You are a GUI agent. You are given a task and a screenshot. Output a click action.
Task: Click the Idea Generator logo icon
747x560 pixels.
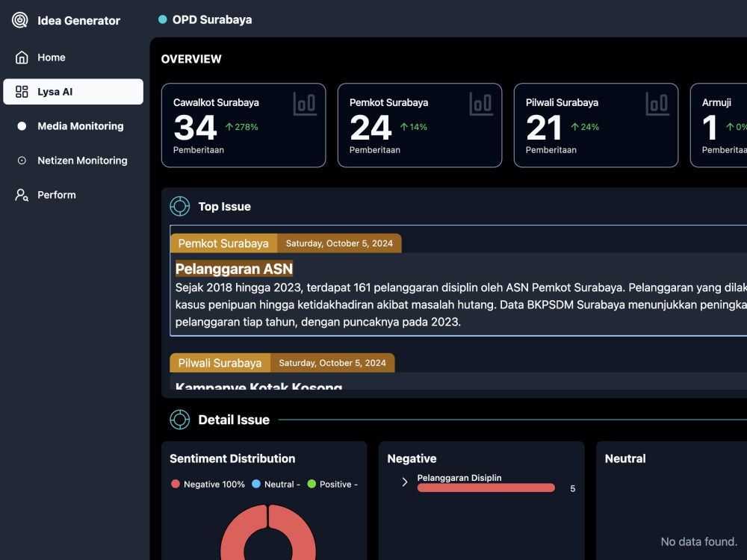pos(20,20)
